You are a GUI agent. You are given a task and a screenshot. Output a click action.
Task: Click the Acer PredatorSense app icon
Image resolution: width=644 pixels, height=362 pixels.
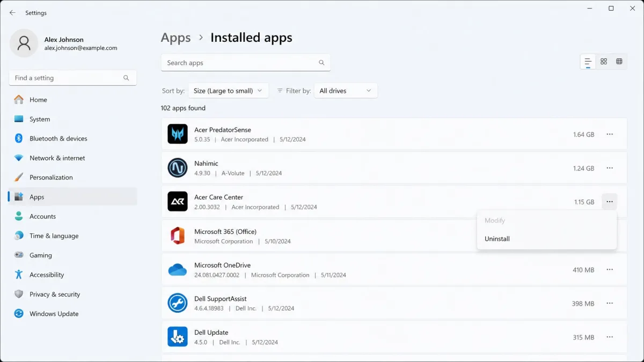click(178, 134)
